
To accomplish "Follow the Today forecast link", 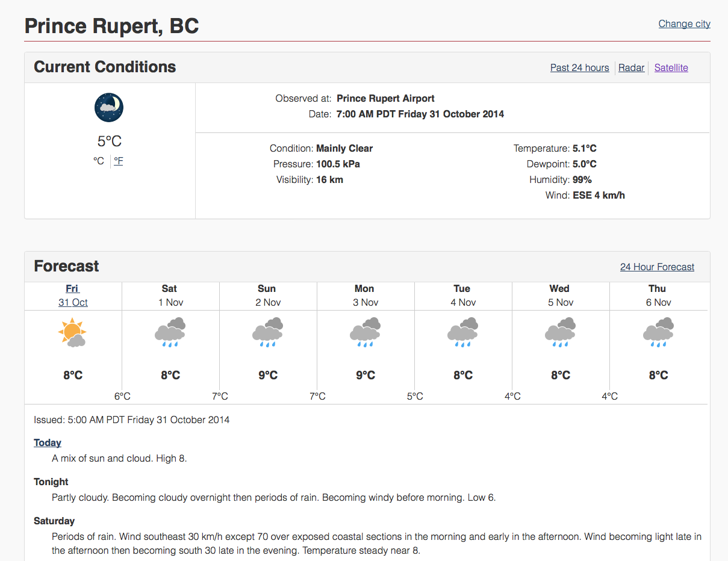I will click(x=48, y=442).
